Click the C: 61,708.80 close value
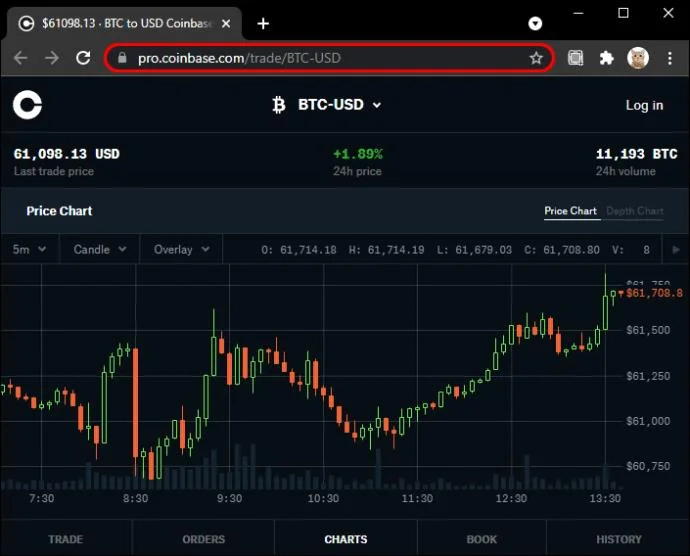 562,250
